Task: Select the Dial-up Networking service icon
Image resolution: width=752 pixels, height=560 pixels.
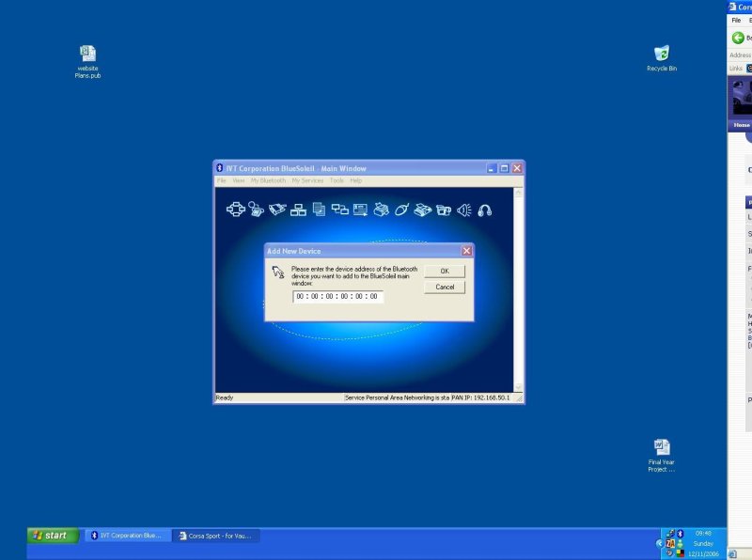Action: tap(256, 210)
